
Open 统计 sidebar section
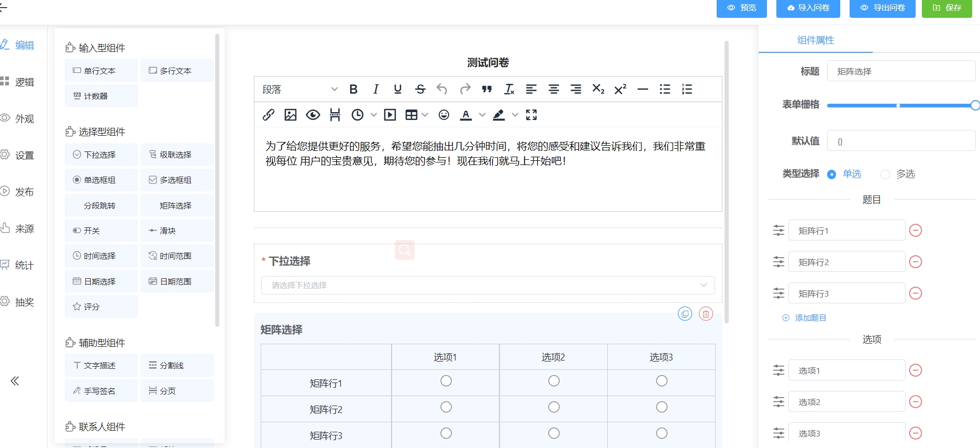coord(17,265)
